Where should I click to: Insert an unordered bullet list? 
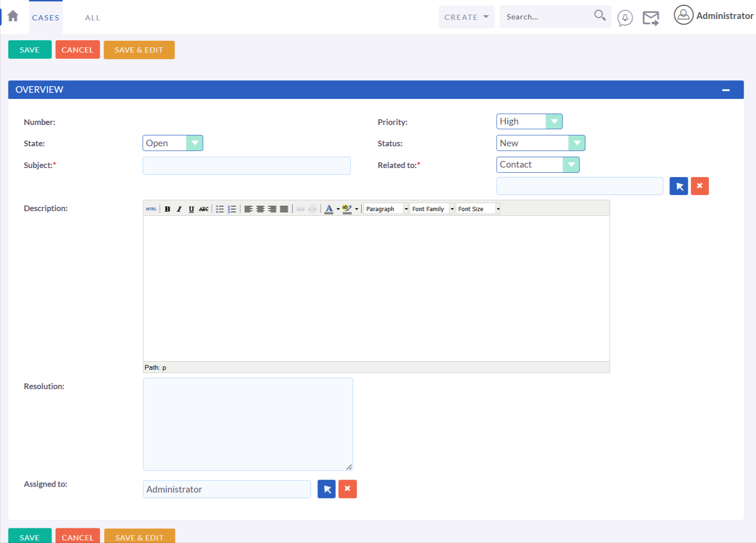[x=220, y=209]
